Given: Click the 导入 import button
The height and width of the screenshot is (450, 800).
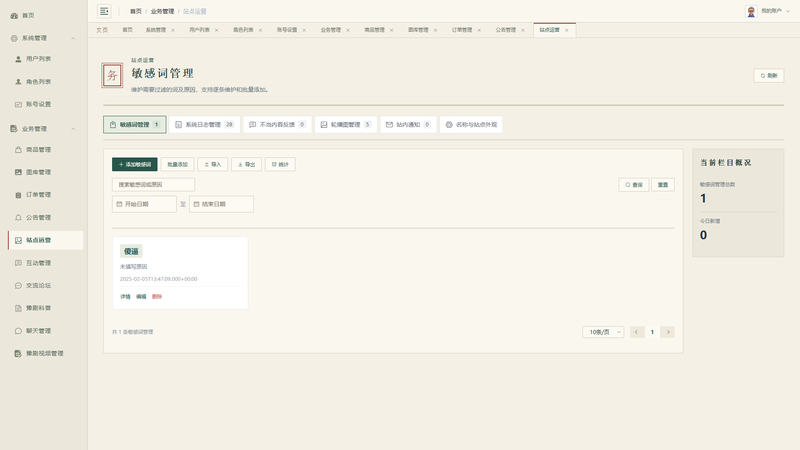Looking at the screenshot, I should [x=213, y=164].
